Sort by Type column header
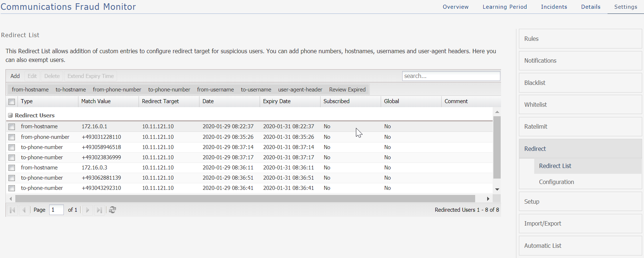644x258 pixels. coord(48,101)
